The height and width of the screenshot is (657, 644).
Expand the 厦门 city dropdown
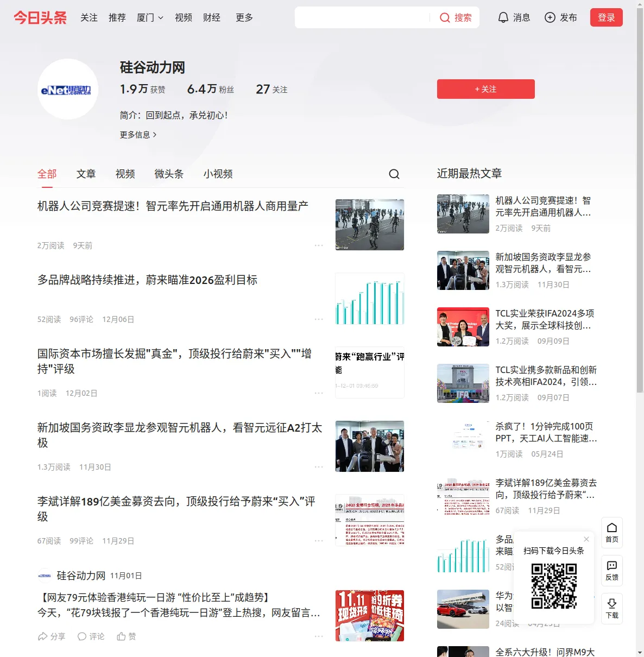[150, 17]
